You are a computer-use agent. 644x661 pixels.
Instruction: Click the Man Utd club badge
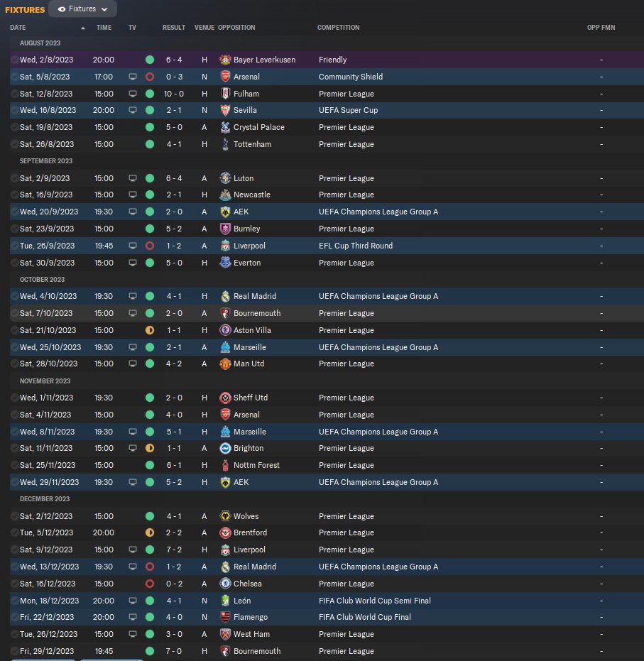[226, 364]
